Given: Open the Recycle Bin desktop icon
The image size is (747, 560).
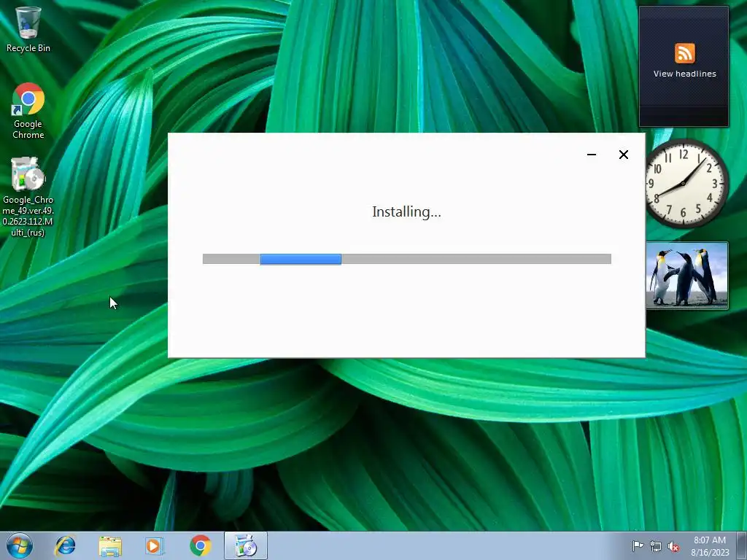Looking at the screenshot, I should [x=28, y=29].
